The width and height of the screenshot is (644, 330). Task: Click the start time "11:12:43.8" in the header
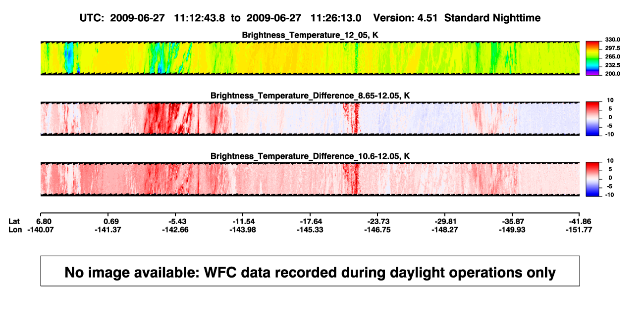pos(200,18)
